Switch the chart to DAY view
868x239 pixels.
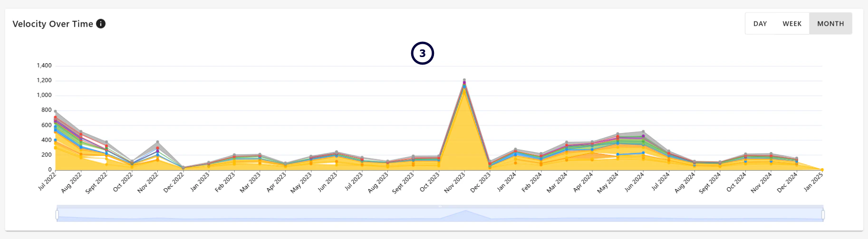(760, 24)
